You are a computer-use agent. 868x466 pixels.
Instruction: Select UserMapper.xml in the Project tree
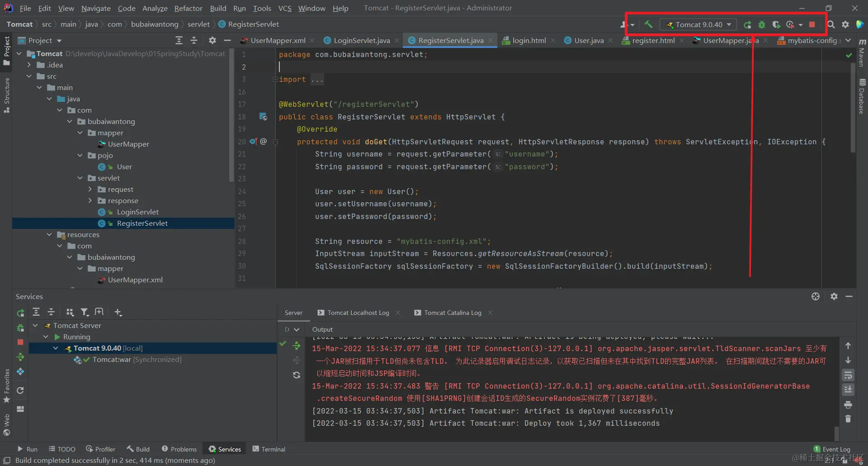(135, 280)
